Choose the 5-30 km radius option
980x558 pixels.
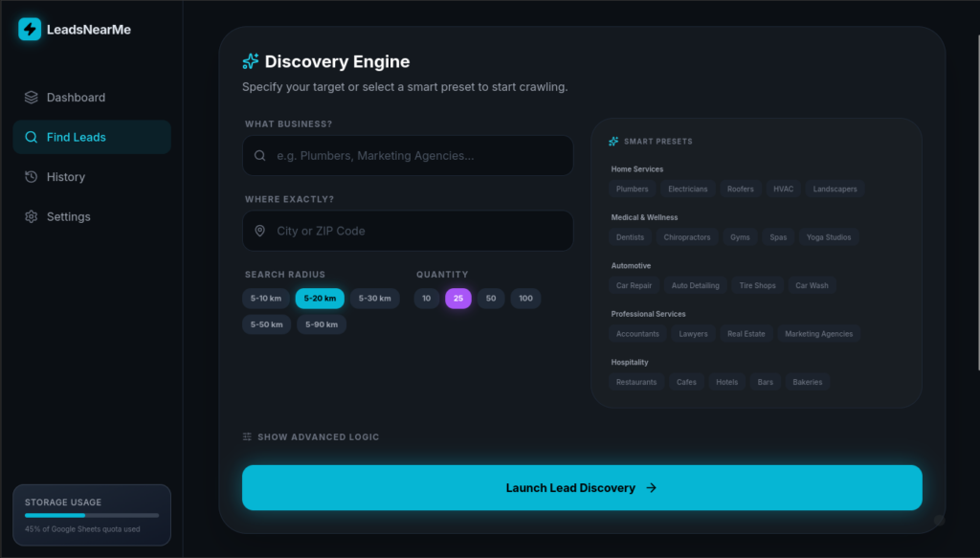point(375,299)
